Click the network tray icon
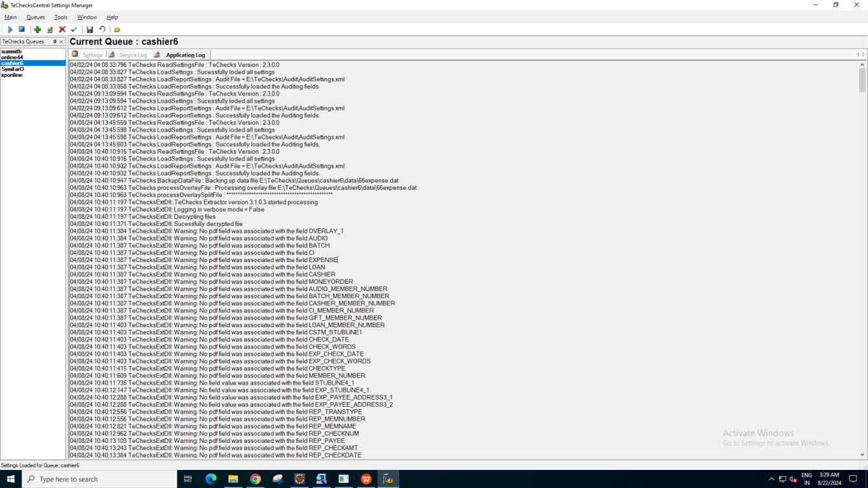Screen dimensions: 868x488 point(782,479)
